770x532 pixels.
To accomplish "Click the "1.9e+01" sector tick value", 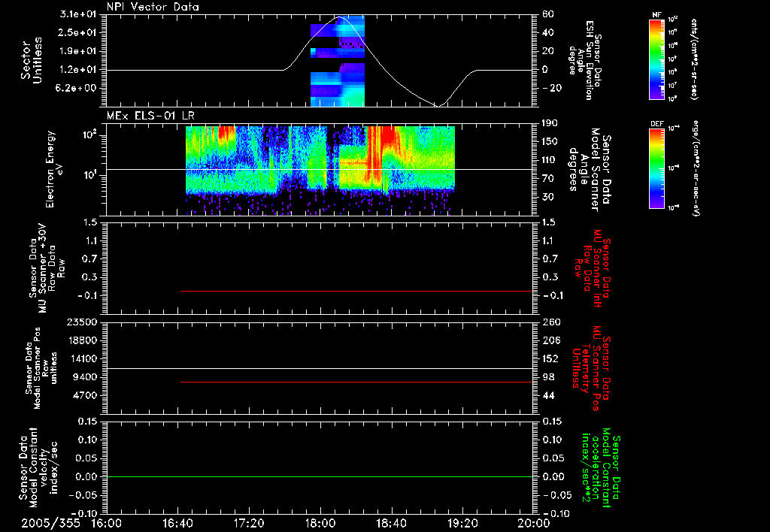I will 78,51.
